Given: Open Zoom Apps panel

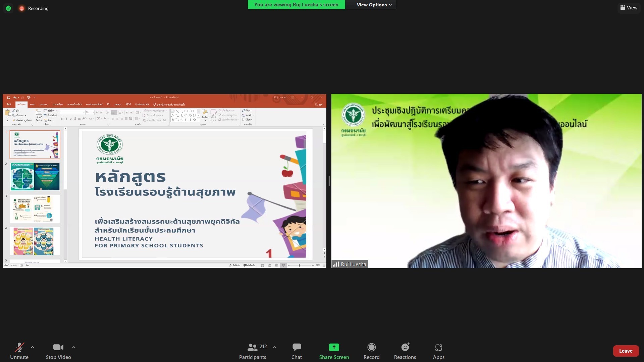Looking at the screenshot, I should click(x=438, y=351).
